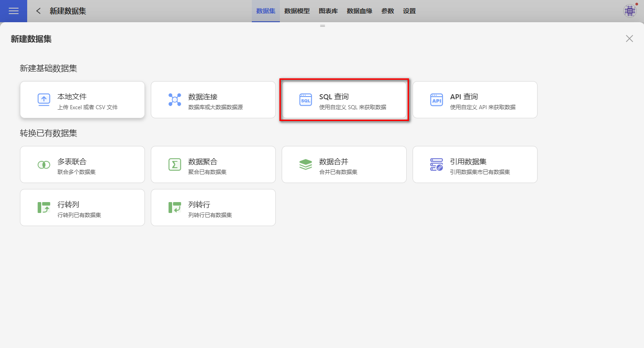Screen dimensions: 644x348
Task: Close the 新建数据集 dialog panel
Action: coord(630,39)
